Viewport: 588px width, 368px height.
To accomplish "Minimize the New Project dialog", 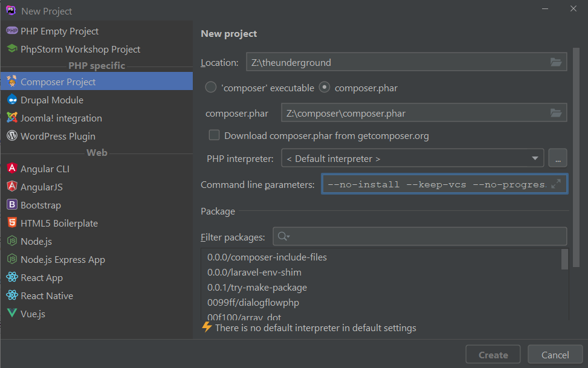I will (545, 8).
